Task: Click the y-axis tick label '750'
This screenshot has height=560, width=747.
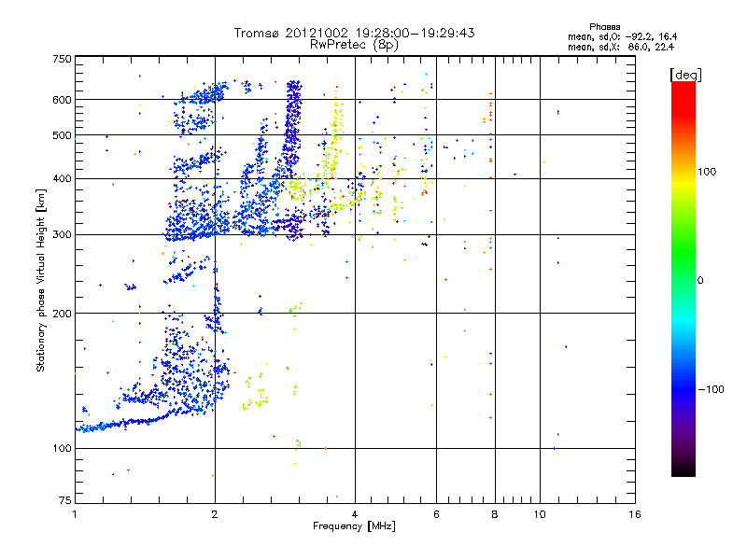Action: (x=63, y=59)
